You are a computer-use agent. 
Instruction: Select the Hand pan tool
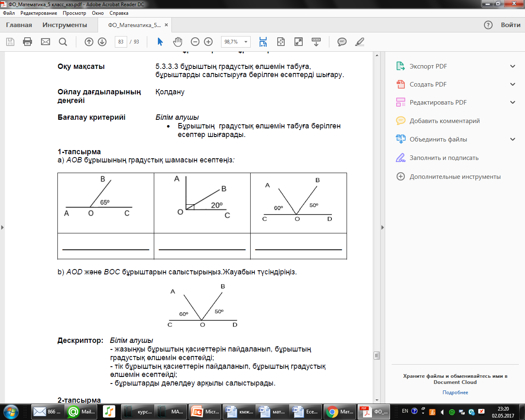coord(178,42)
